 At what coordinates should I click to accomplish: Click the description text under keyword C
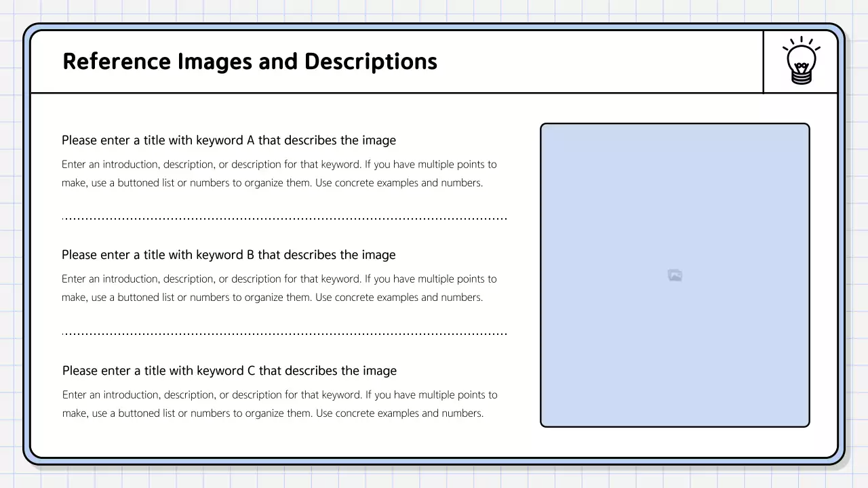click(x=279, y=403)
